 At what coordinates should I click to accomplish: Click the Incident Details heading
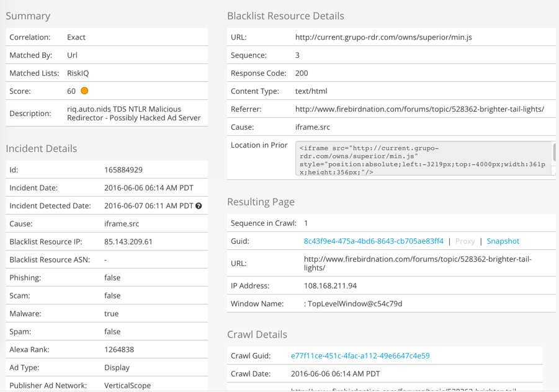[x=42, y=149]
